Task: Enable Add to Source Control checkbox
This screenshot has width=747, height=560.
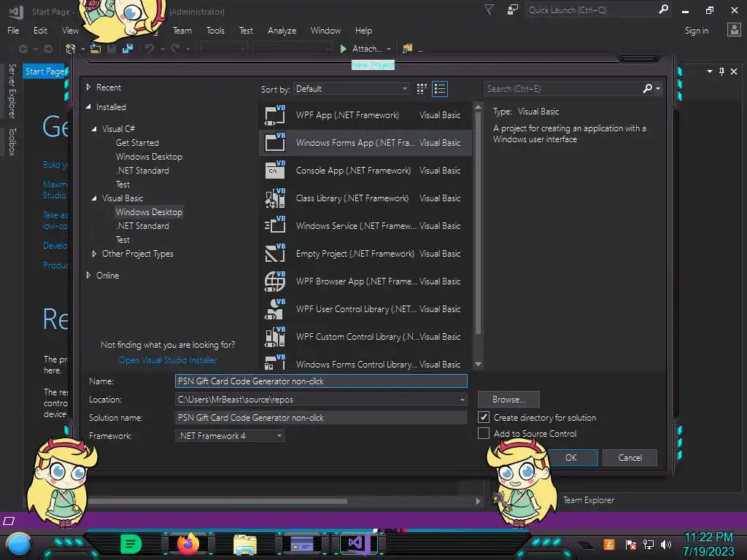Action: (x=484, y=433)
